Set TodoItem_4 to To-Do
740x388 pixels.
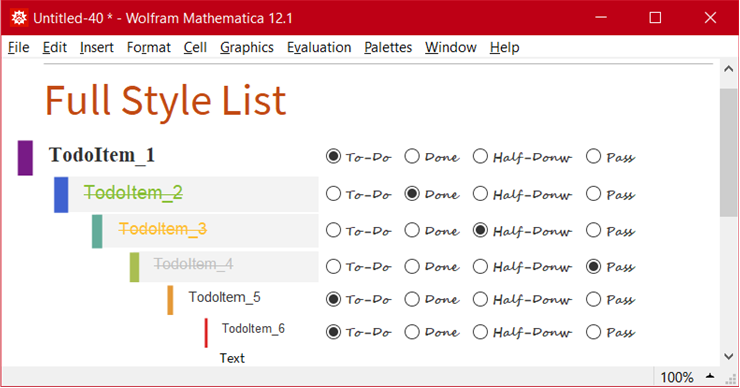click(333, 266)
